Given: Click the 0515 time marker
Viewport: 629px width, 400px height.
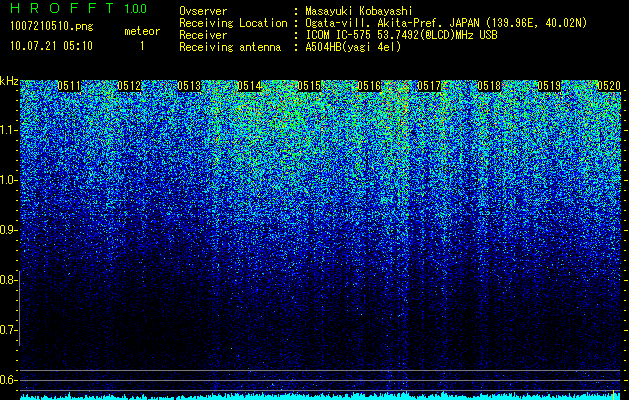Looking at the screenshot, I should (x=309, y=86).
